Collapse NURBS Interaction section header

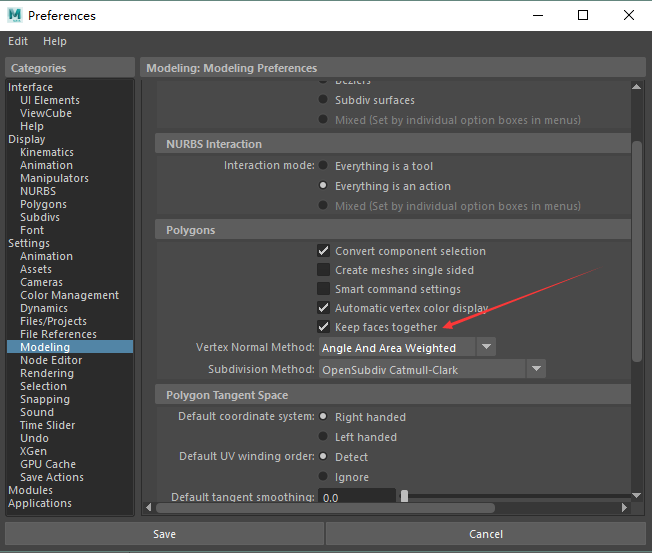(x=393, y=144)
